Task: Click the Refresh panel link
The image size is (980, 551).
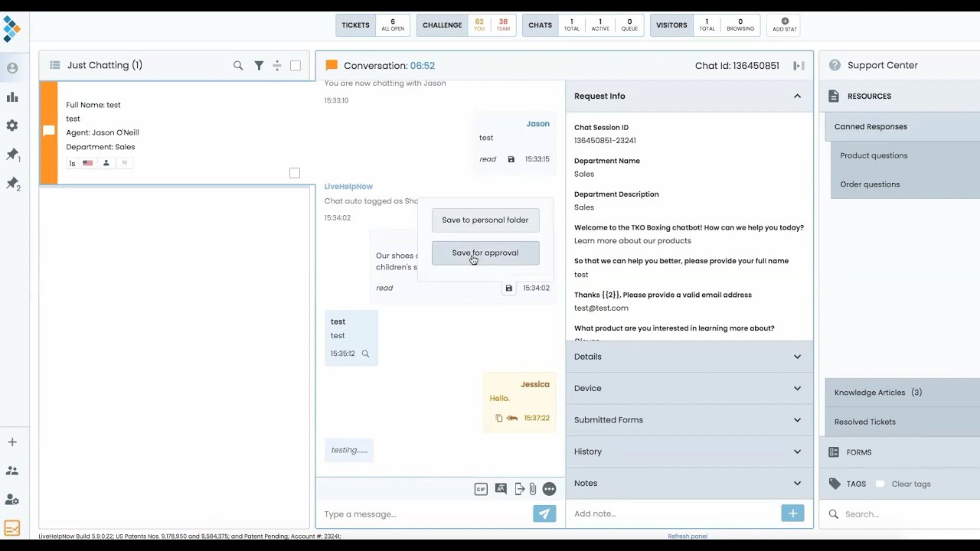Action: (x=688, y=536)
